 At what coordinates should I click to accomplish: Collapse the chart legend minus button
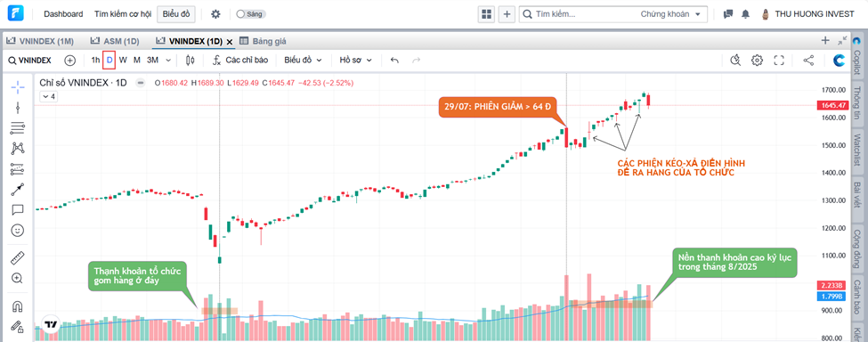[141, 83]
